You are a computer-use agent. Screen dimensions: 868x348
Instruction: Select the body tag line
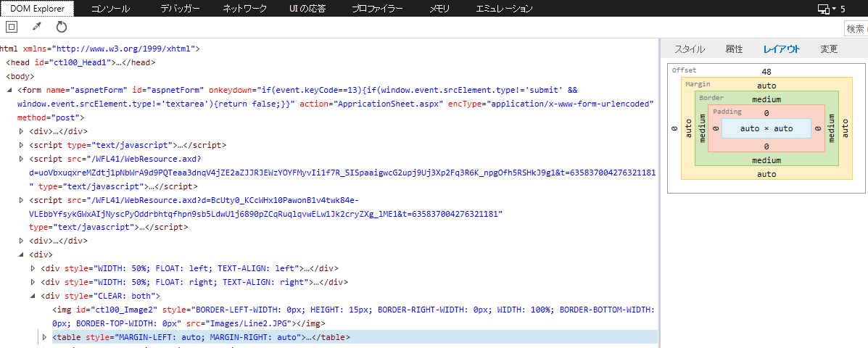20,76
